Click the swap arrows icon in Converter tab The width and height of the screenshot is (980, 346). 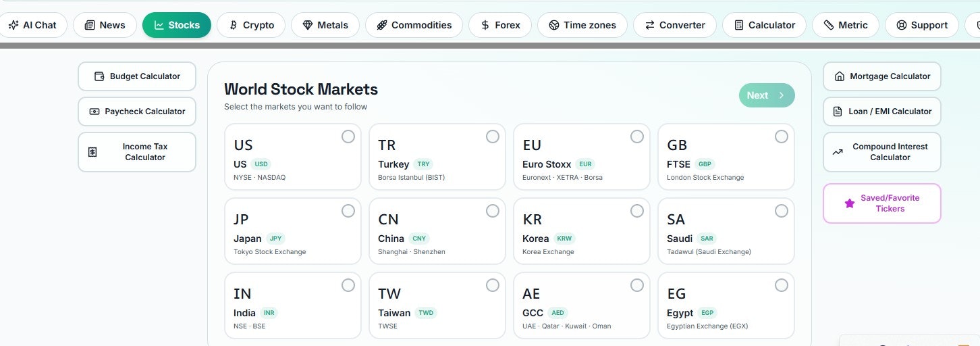point(650,25)
